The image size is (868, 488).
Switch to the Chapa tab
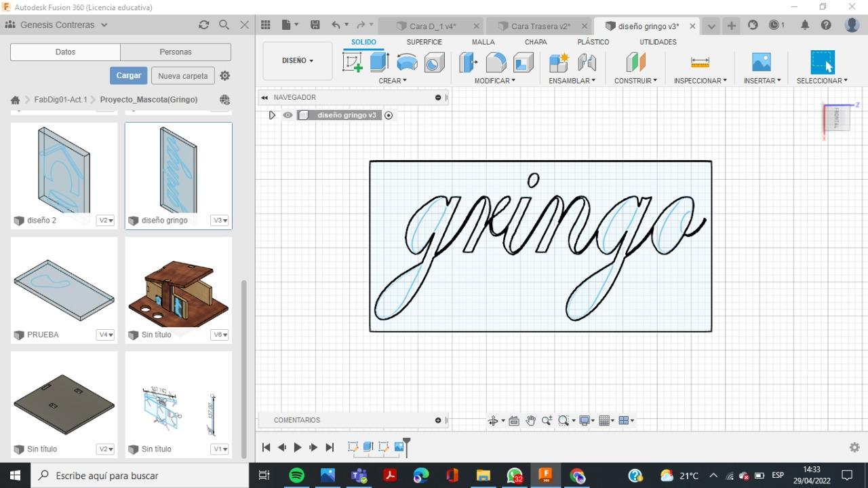[536, 42]
